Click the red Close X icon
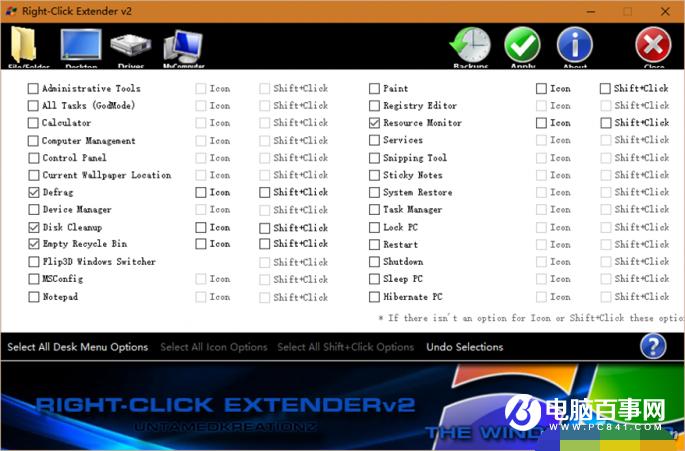685x451 pixels. 653,45
